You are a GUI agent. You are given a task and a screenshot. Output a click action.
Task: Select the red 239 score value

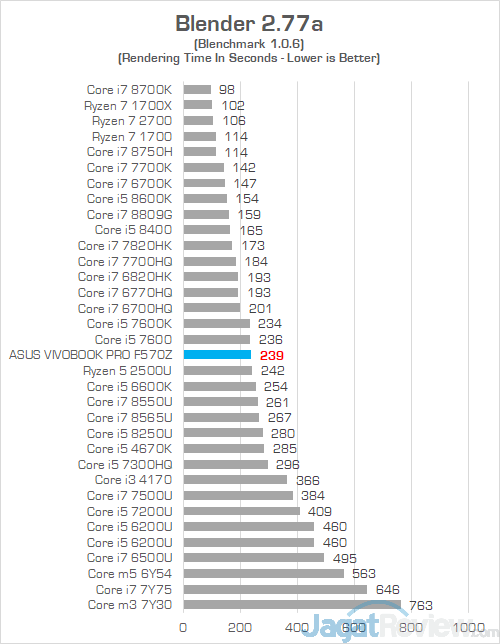pos(272,355)
